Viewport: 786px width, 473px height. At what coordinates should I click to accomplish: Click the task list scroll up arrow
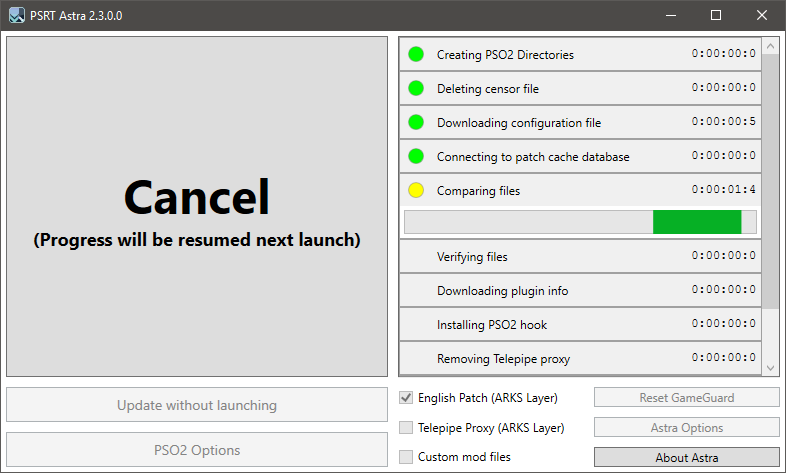click(770, 47)
